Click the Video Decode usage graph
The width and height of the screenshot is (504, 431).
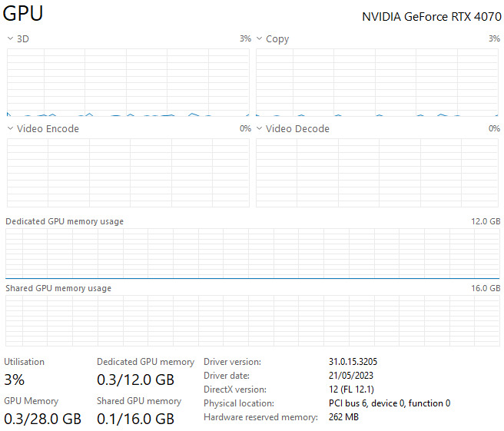(377, 173)
